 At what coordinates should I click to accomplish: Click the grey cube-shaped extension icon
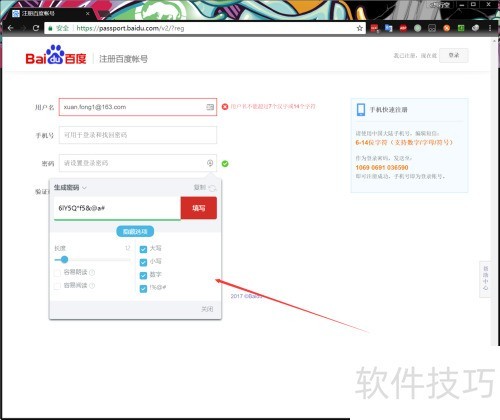coord(476,28)
